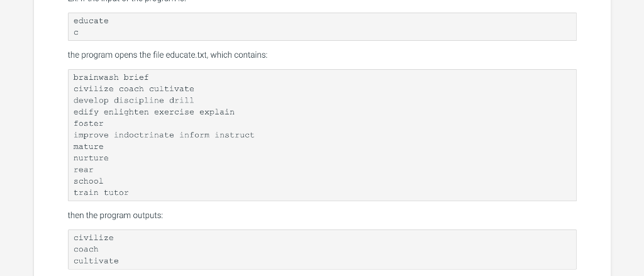Click the word "instruct" in file contents

coord(235,135)
